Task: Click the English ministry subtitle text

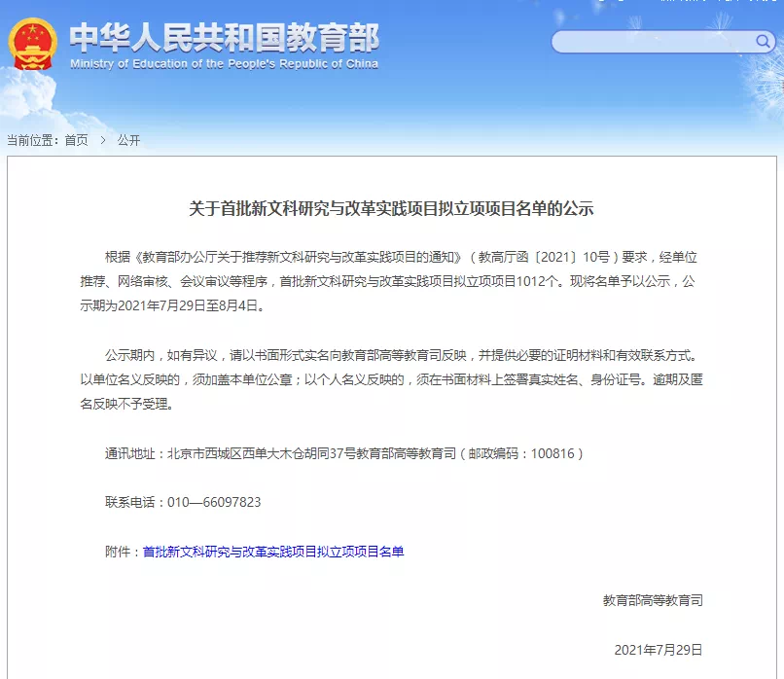Action: click(228, 61)
